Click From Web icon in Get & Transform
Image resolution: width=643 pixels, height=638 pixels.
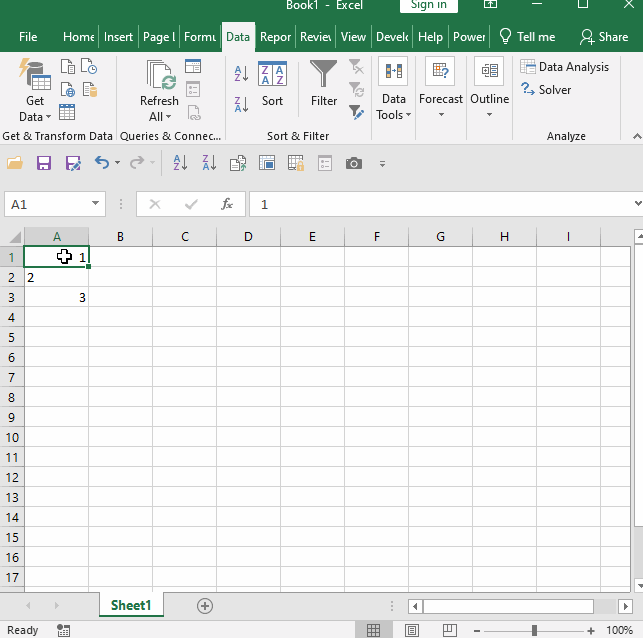tap(68, 89)
